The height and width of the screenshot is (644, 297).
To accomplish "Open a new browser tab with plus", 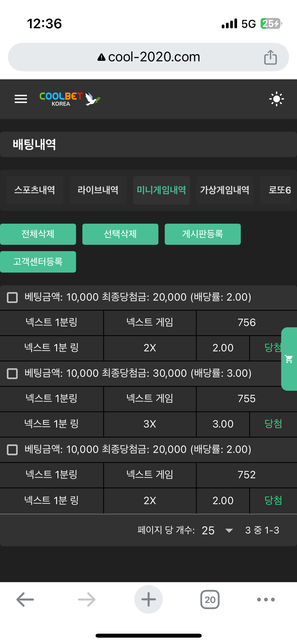I will click(x=148, y=599).
